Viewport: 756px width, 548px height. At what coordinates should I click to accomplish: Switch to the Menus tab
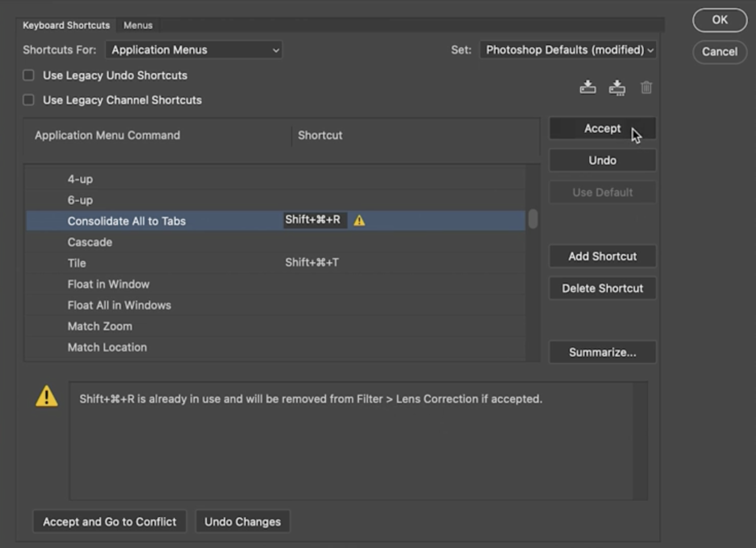pyautogui.click(x=138, y=25)
